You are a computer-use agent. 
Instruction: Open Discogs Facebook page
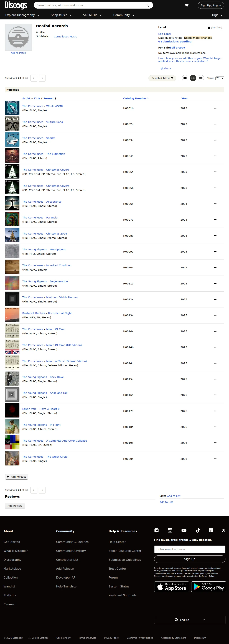tap(156, 530)
